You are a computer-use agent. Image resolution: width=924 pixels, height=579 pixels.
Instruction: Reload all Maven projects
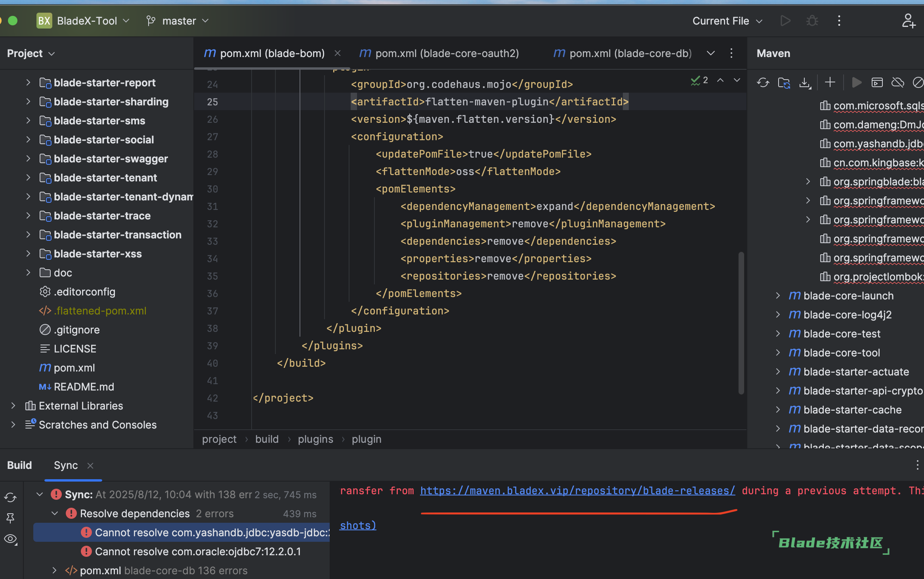pyautogui.click(x=763, y=82)
